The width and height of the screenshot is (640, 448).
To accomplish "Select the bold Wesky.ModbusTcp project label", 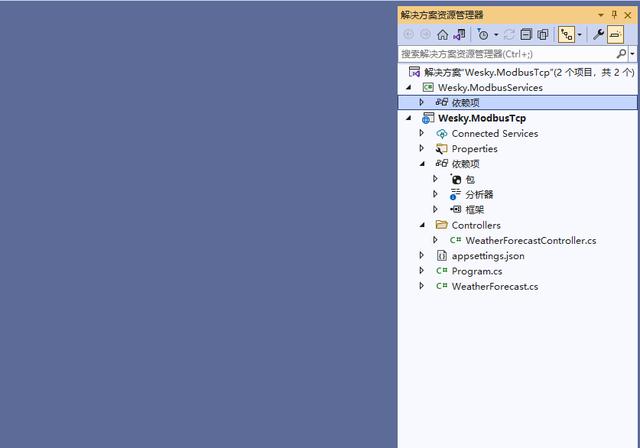I will [482, 118].
